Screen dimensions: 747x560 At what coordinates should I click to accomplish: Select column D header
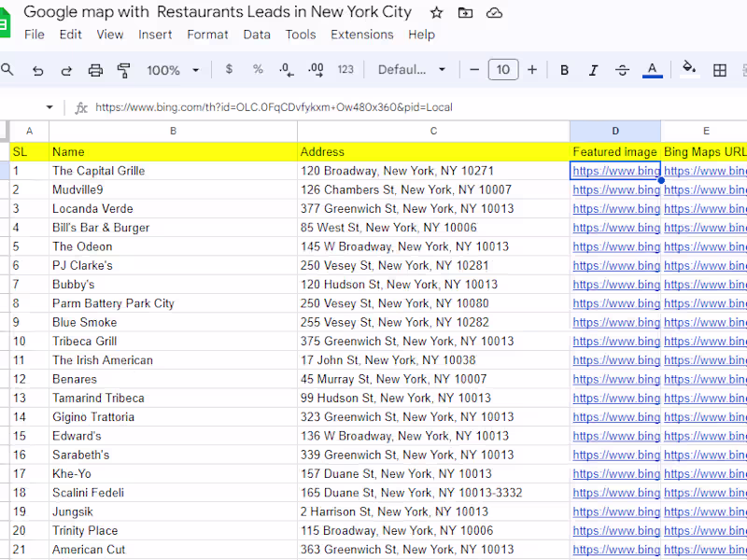(x=615, y=131)
